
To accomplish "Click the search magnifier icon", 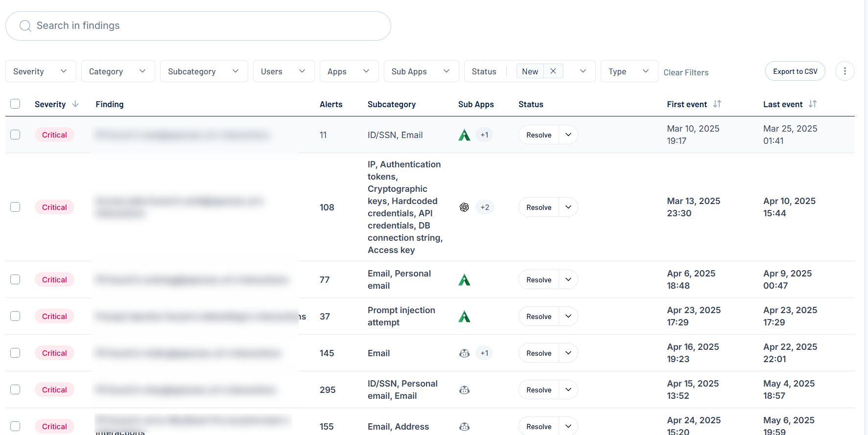I will tap(25, 26).
